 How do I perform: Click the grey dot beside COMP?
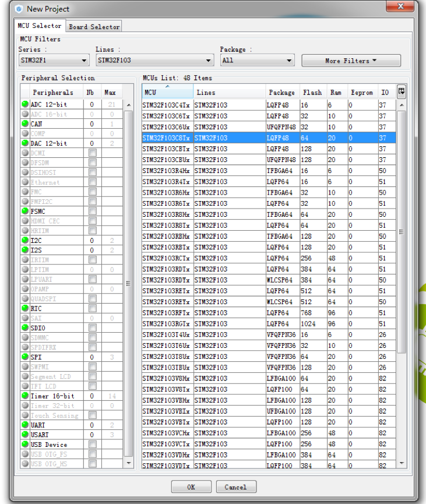(x=24, y=133)
